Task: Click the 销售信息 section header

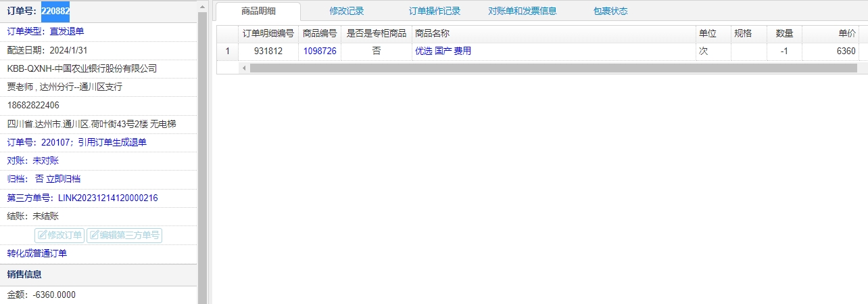Action: pos(99,274)
